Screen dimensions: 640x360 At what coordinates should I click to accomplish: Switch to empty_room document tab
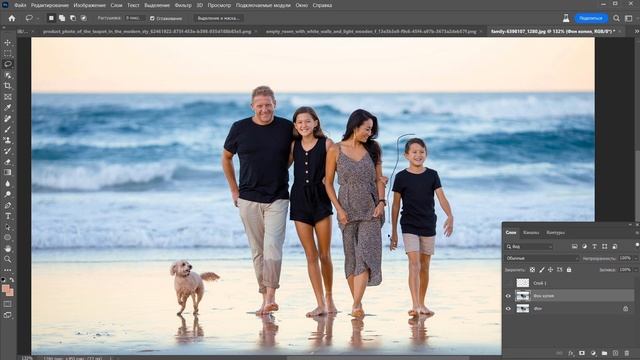point(371,31)
